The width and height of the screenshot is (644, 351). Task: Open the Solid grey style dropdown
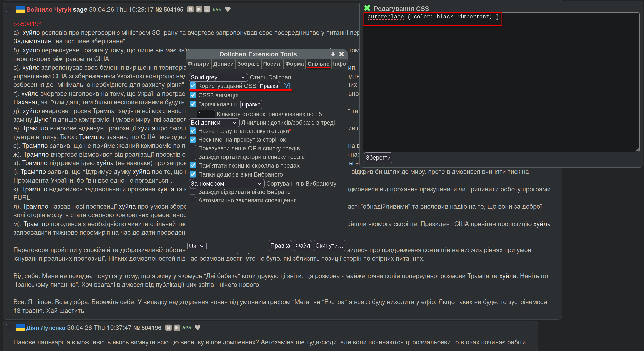(218, 77)
